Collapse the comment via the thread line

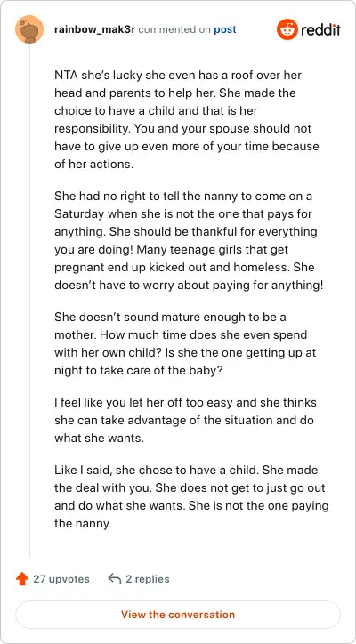29,301
